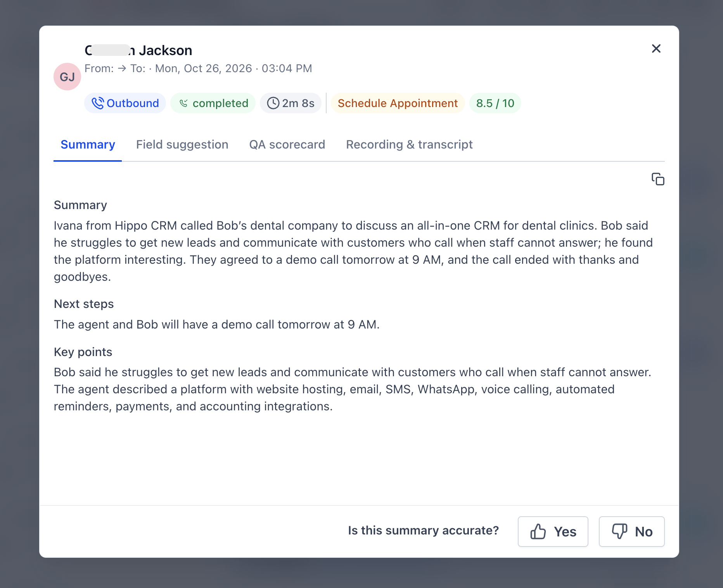
Task: Switch to the Field suggestion tab
Action: point(182,144)
